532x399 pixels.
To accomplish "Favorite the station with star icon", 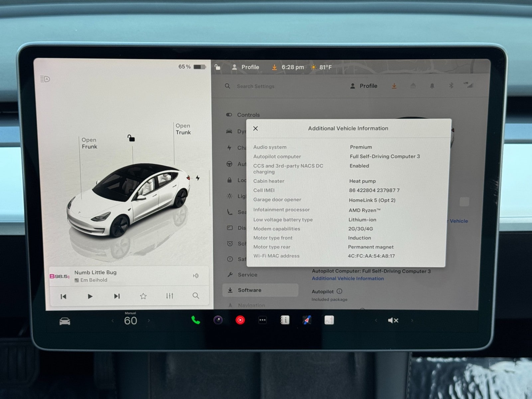I will click(143, 296).
